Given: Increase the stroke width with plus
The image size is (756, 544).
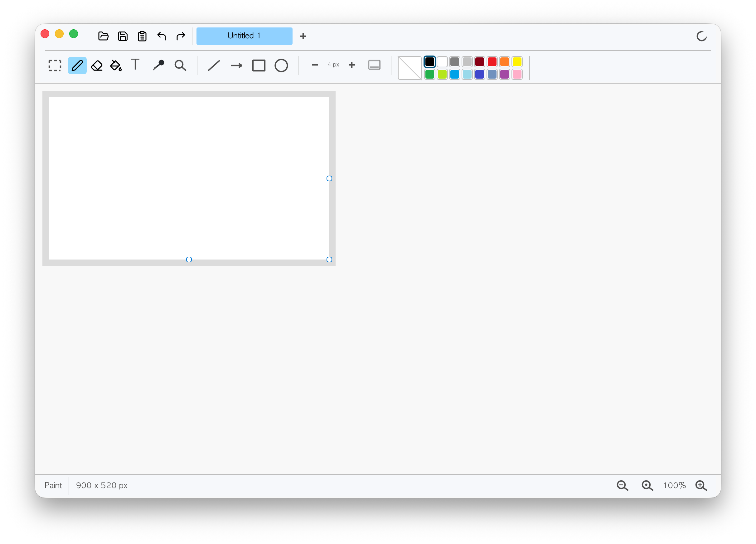Looking at the screenshot, I should click(x=352, y=65).
